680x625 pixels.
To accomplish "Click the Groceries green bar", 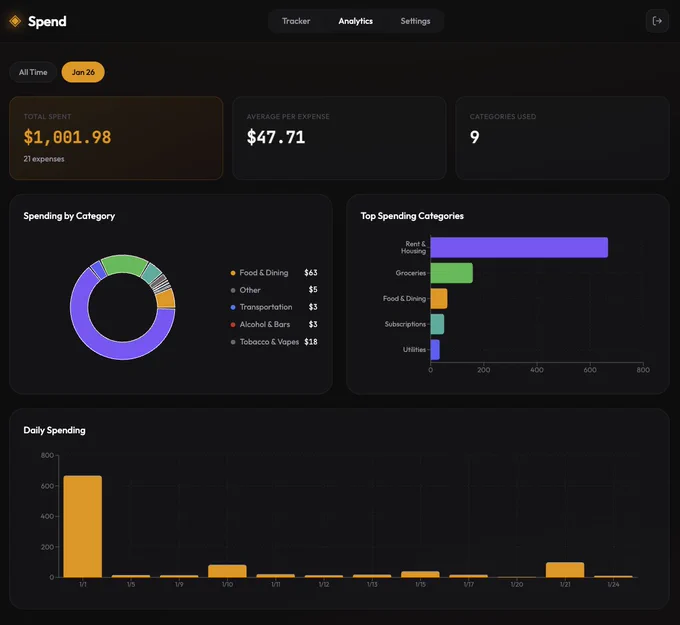I will (451, 273).
